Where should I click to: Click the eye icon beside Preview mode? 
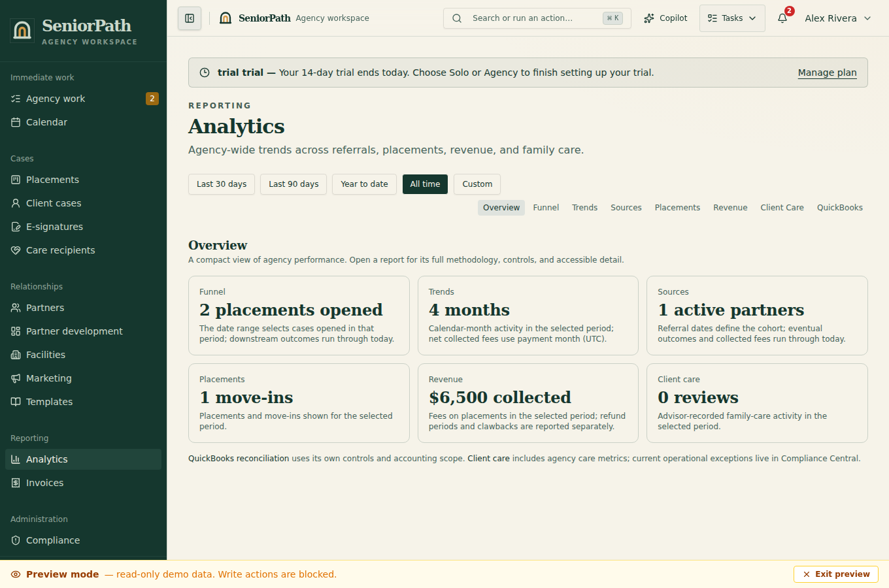16,574
